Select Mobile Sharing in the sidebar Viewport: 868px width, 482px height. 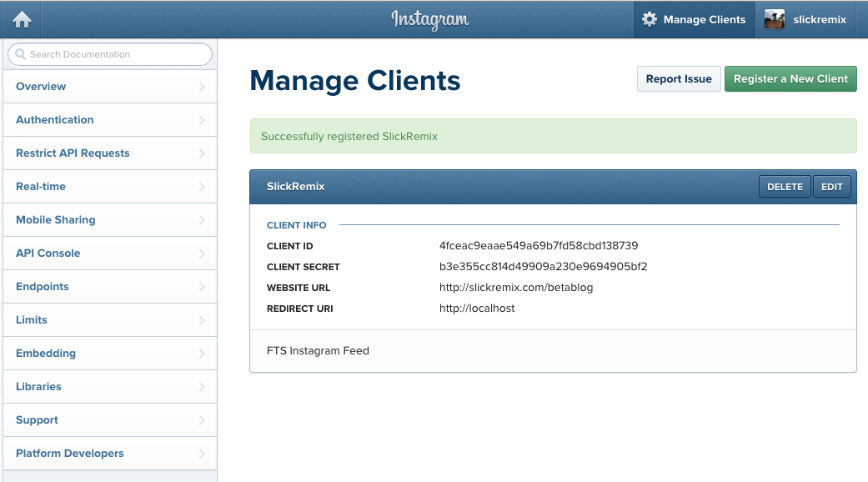point(109,219)
